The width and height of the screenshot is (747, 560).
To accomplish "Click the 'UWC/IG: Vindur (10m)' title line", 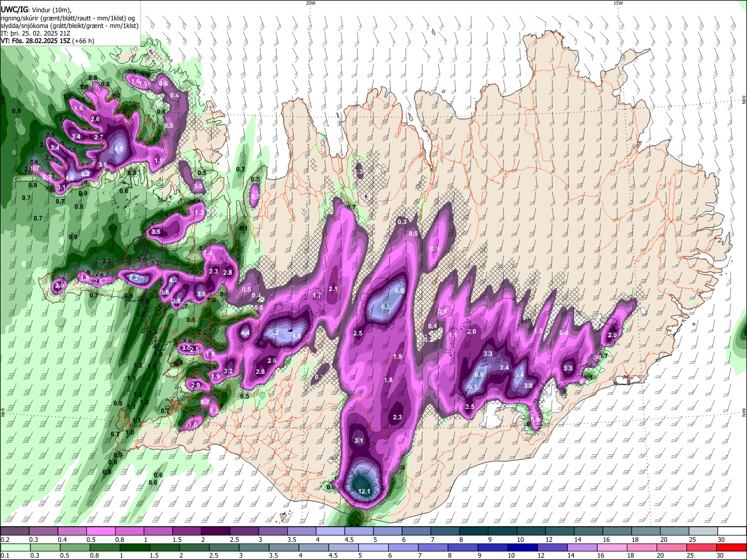I will click(x=36, y=10).
